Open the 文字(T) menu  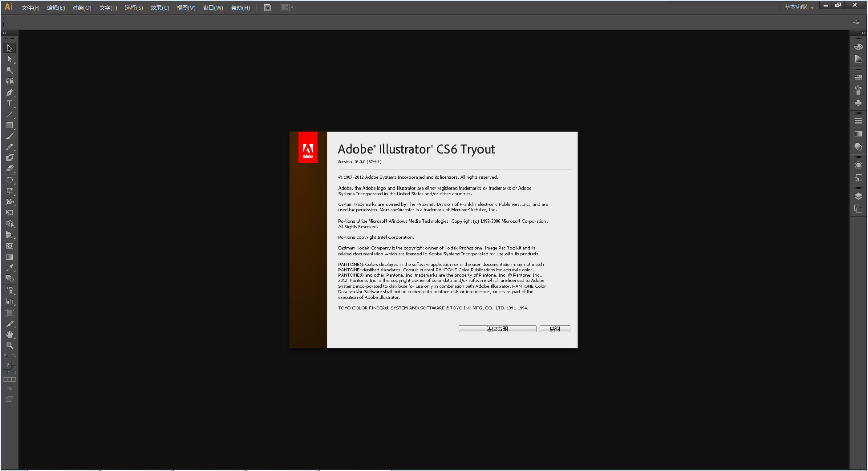click(108, 8)
